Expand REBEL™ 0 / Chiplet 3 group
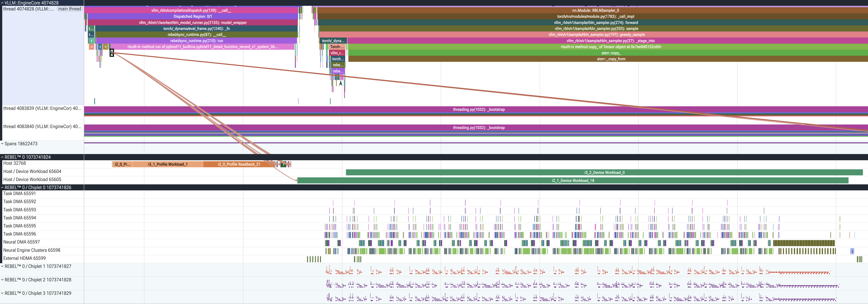The width and height of the screenshot is (868, 304). pyautogui.click(x=2, y=293)
